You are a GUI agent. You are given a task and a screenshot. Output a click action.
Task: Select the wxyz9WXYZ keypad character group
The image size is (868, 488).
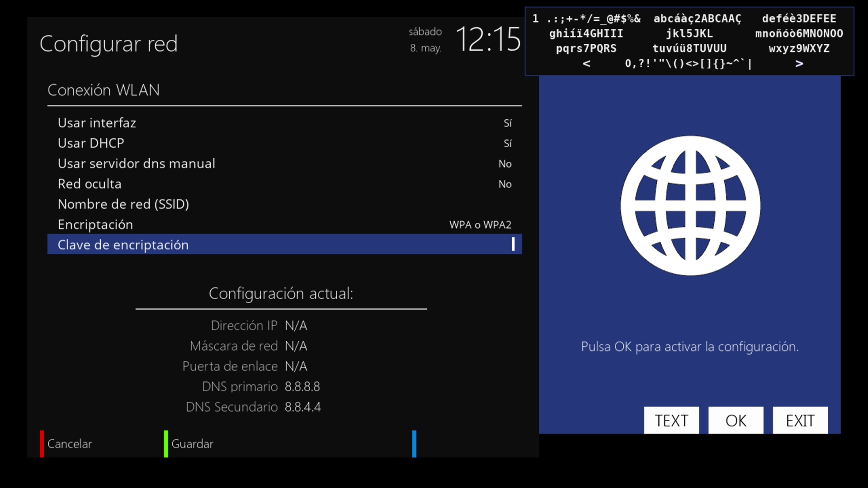click(799, 48)
